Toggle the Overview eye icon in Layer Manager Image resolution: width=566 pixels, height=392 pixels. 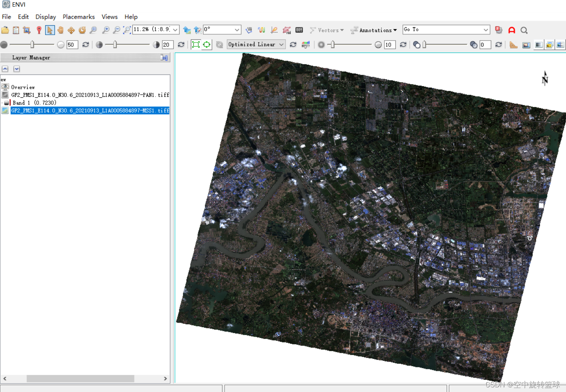tap(5, 87)
